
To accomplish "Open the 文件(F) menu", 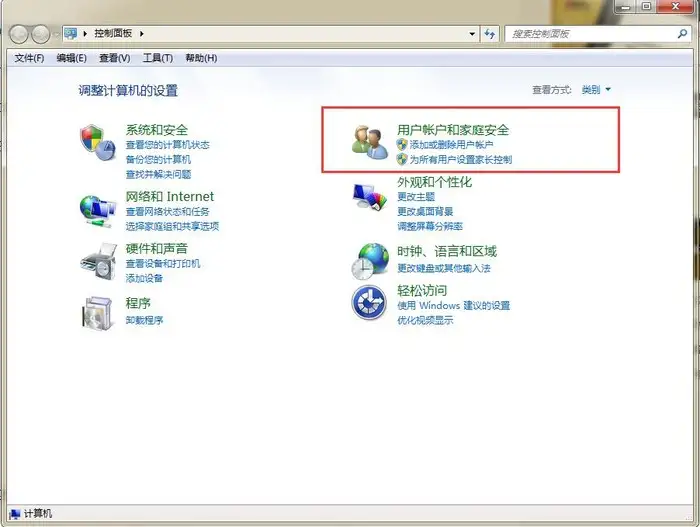I will (29, 58).
